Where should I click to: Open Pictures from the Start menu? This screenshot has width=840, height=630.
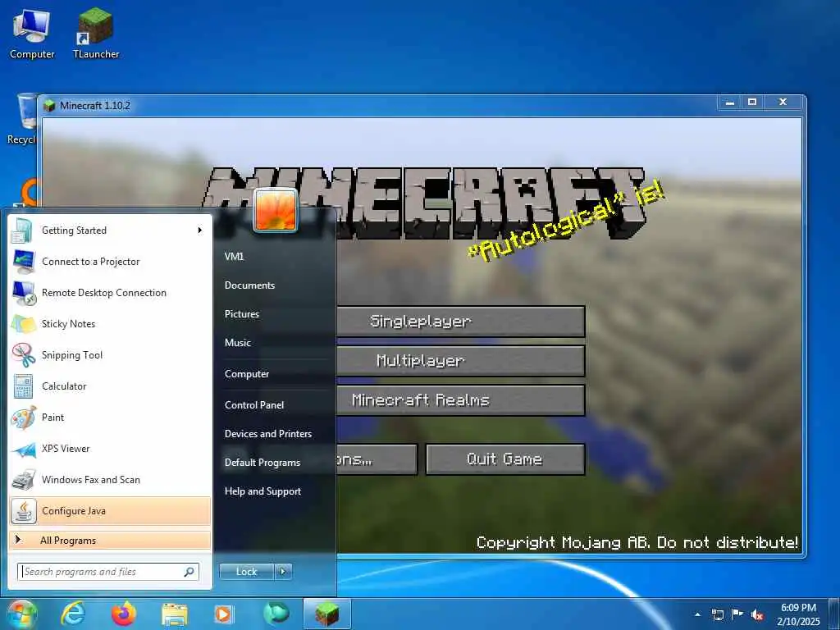click(242, 314)
